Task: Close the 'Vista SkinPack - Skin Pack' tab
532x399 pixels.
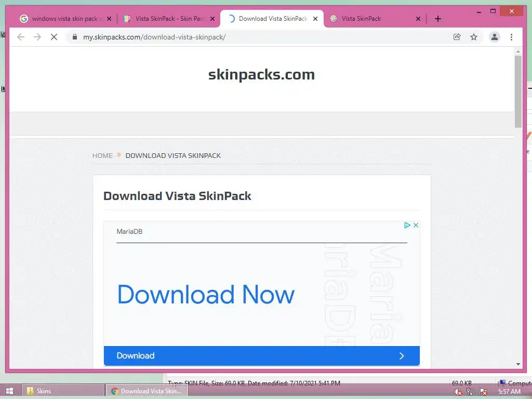Action: click(212, 19)
